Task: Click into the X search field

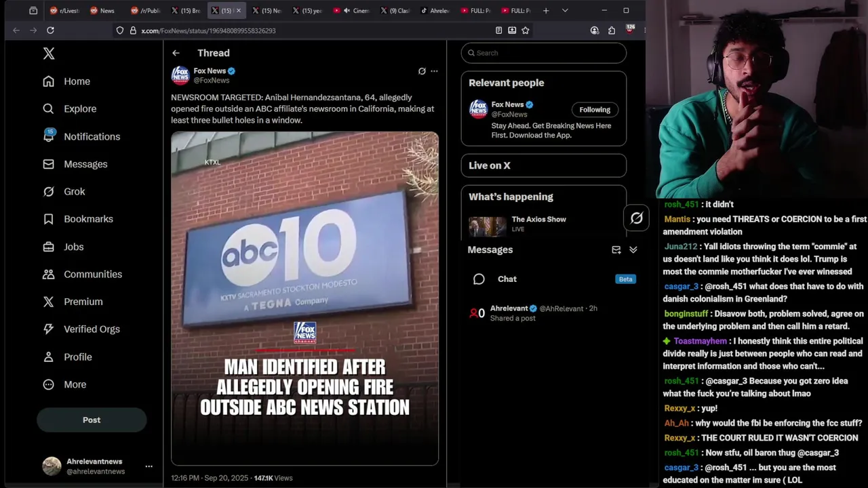Action: (544, 53)
